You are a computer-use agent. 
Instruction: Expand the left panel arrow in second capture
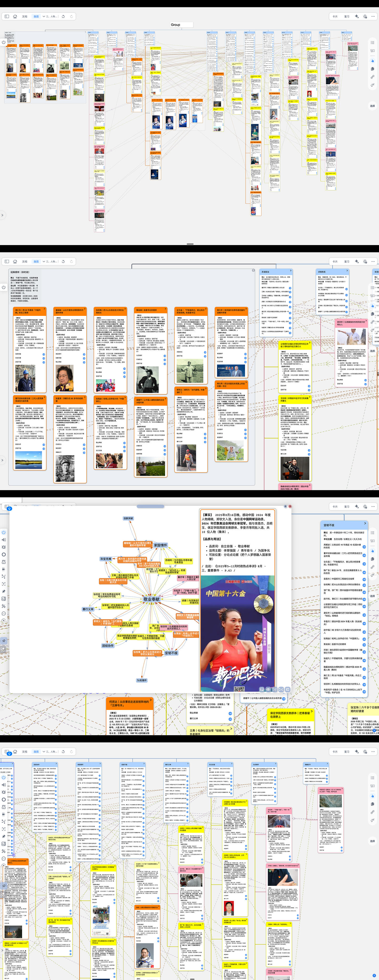[2, 460]
